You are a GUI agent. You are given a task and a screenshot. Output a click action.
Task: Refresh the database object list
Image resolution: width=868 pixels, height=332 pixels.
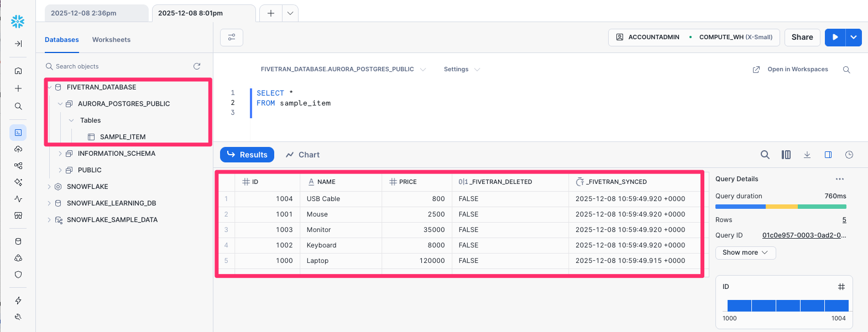coord(197,66)
